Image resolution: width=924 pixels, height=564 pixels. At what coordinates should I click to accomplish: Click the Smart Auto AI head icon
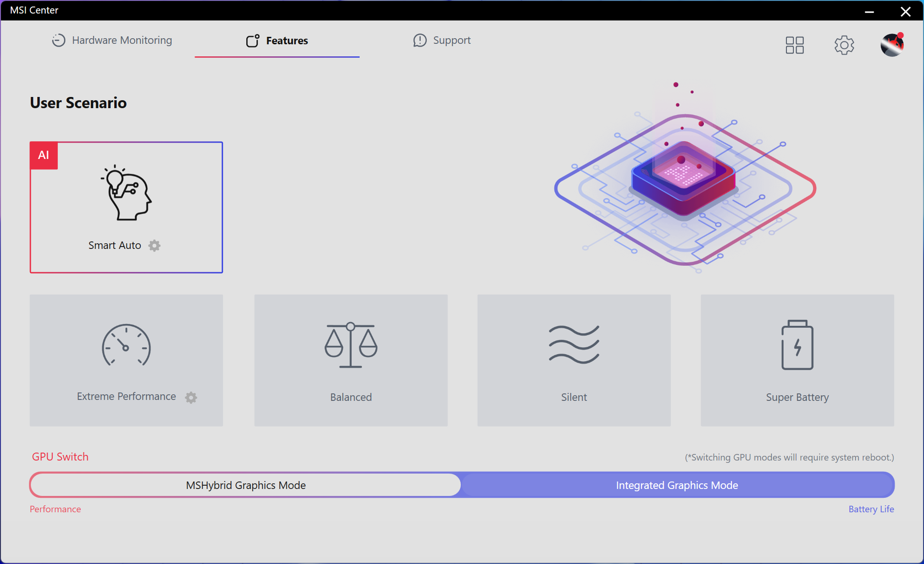pyautogui.click(x=126, y=193)
